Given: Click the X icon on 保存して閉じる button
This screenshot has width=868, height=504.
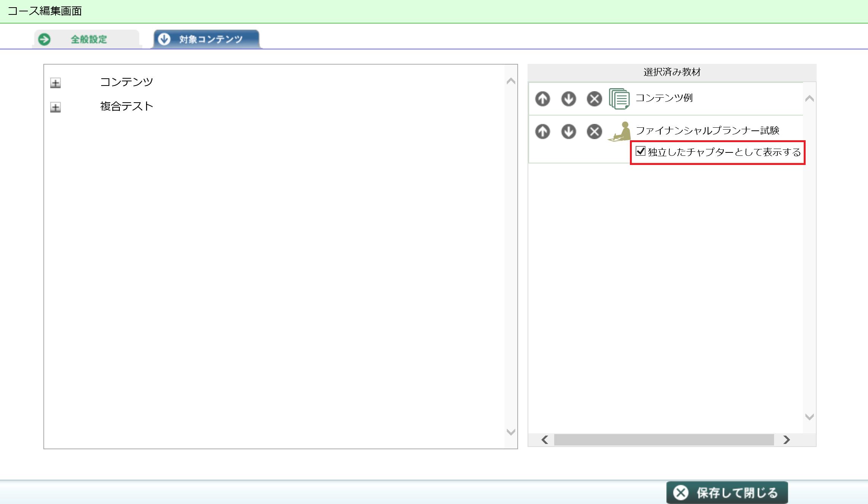Looking at the screenshot, I should (681, 493).
